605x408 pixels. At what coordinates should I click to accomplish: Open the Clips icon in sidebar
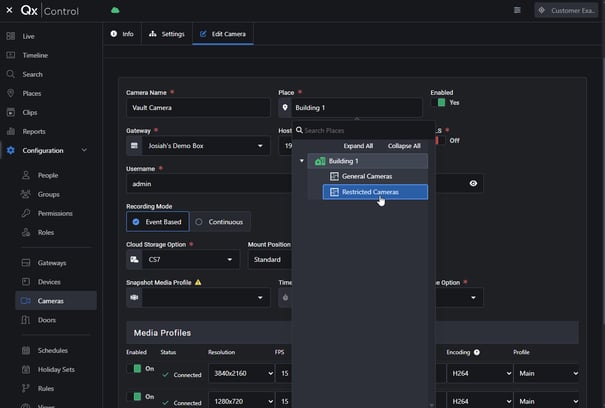11,112
